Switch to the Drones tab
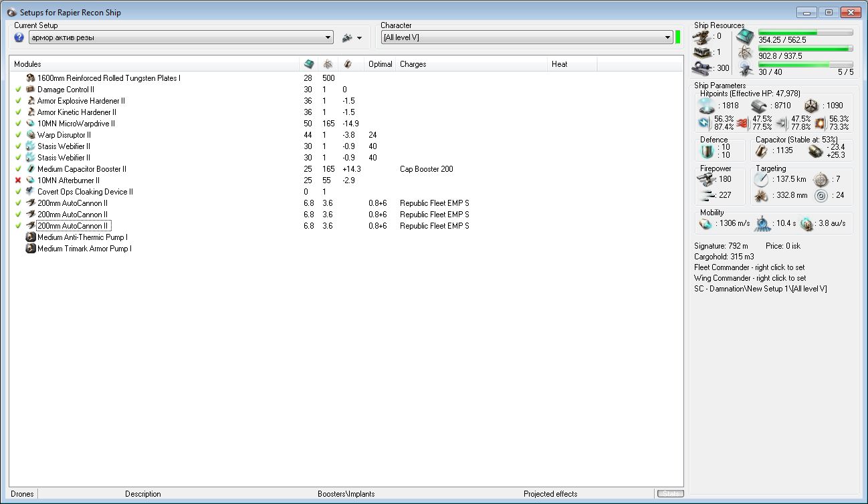This screenshot has width=868, height=504. (22, 494)
